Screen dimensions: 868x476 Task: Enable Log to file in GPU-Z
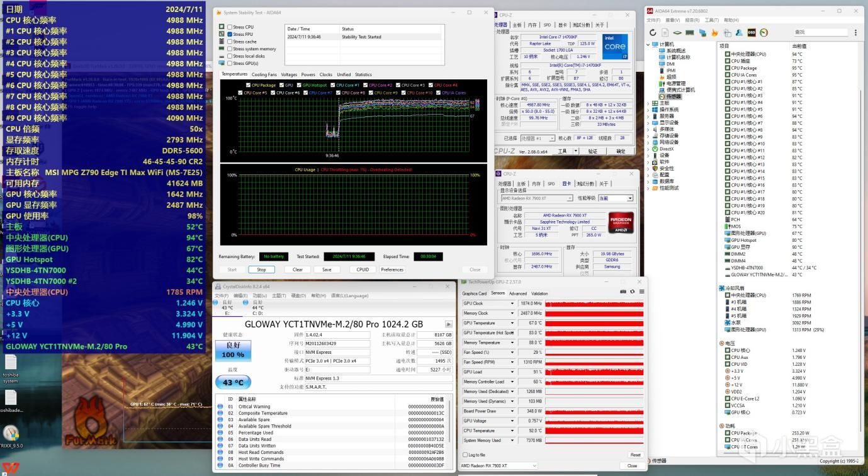pyautogui.click(x=465, y=455)
